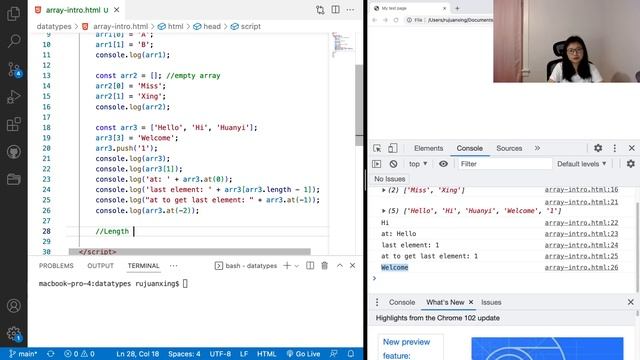Clear the console
The image size is (640, 360).
(393, 164)
